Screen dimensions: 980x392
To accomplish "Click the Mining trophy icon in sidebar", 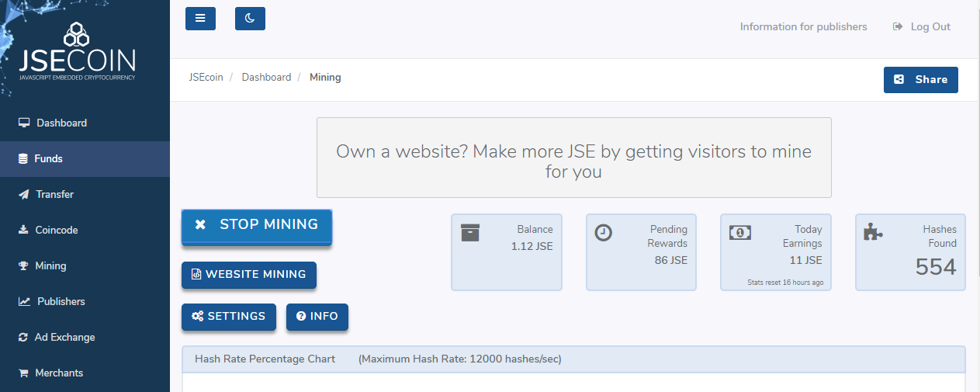I will [23, 265].
